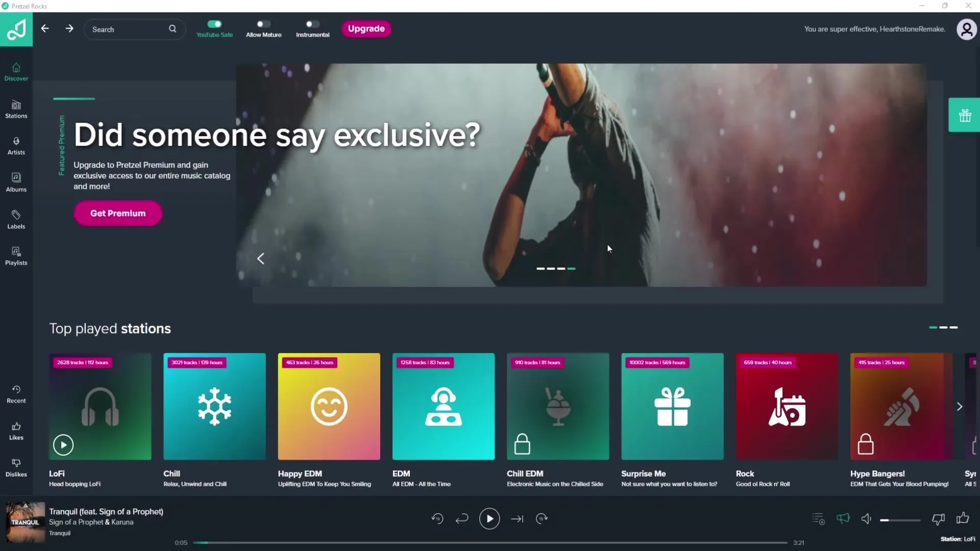Toggle the YouTube Safe switch
980x551 pixels.
click(x=215, y=24)
